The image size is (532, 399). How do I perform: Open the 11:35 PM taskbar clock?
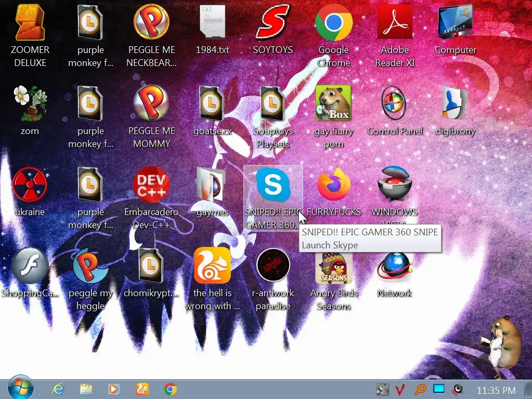pyautogui.click(x=496, y=391)
